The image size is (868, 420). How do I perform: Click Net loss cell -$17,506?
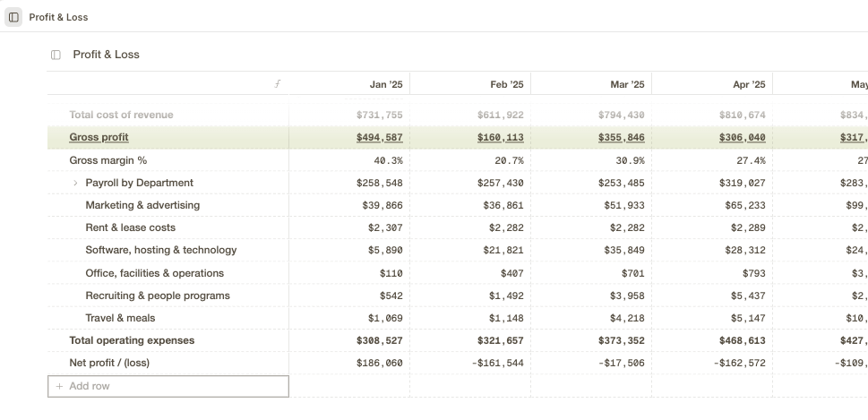tap(622, 363)
